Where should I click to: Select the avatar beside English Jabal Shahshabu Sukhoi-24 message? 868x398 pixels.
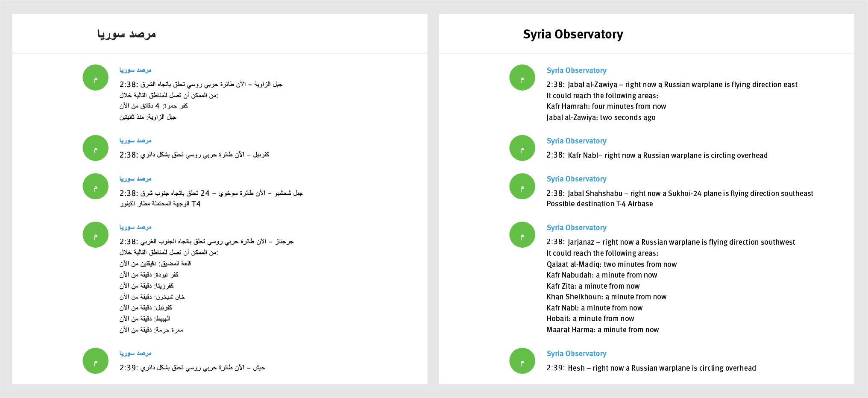(522, 186)
